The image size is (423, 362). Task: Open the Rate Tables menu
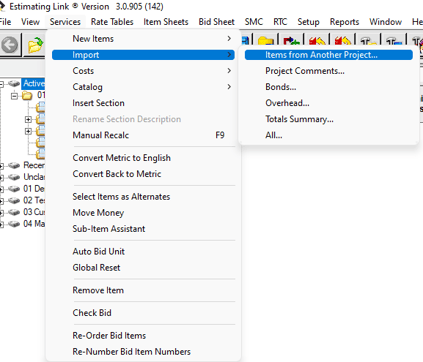click(x=112, y=22)
